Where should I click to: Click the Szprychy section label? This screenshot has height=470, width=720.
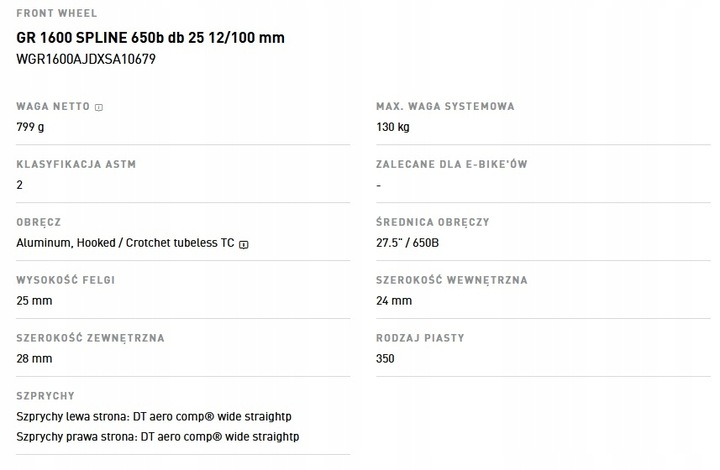(x=45, y=396)
